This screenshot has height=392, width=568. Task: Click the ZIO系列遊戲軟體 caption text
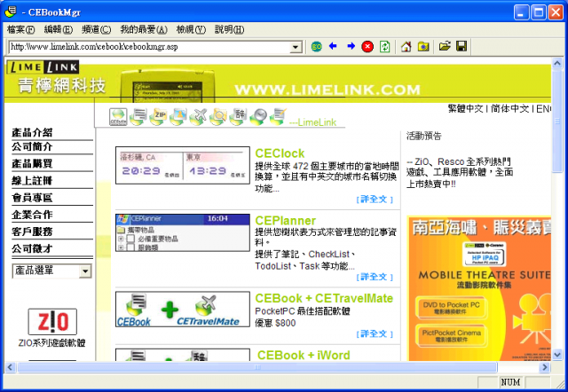tap(52, 342)
